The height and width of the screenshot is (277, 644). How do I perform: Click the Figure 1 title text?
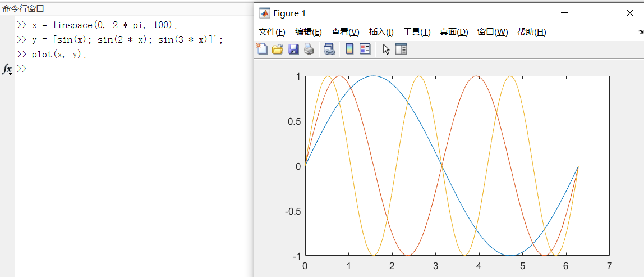[x=289, y=13]
